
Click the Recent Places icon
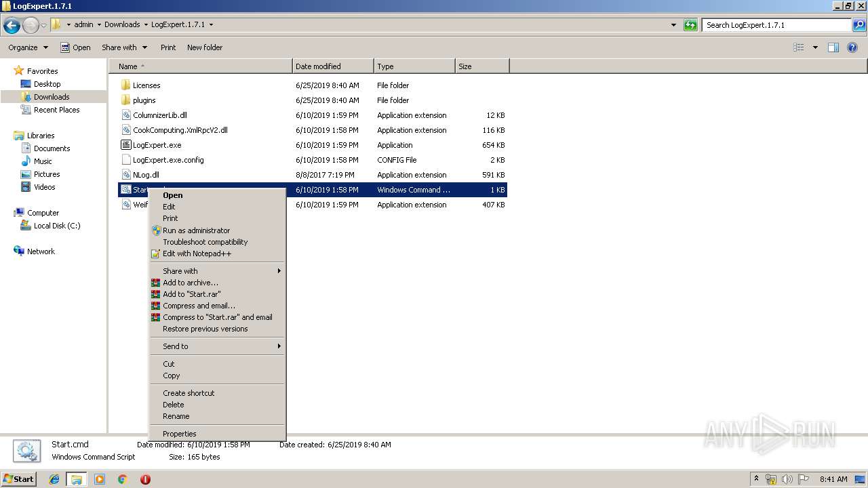26,110
